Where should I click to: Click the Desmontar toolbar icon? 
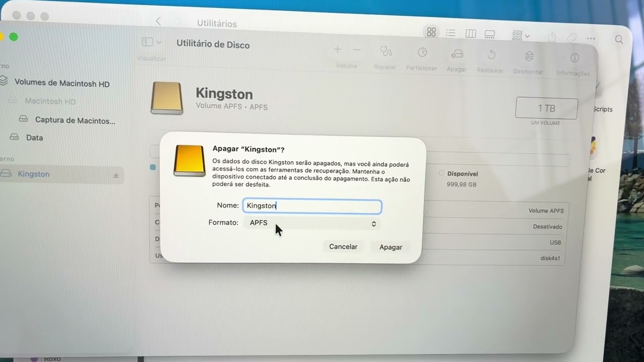tap(529, 56)
